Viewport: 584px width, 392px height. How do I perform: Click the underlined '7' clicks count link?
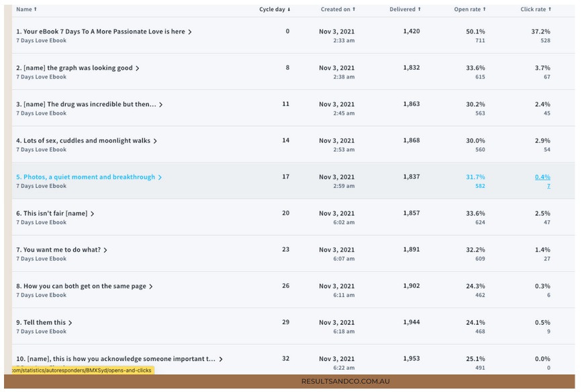549,186
